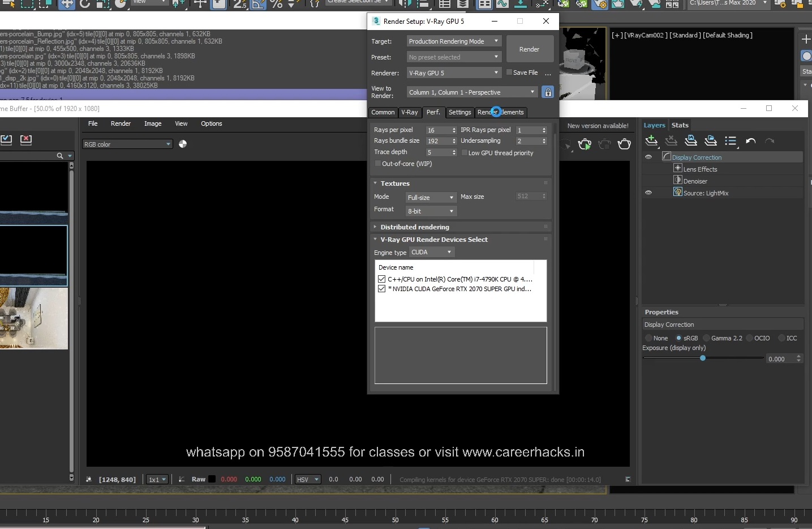Viewport: 812px width, 529px height.
Task: Open the Options menu in the frame buffer
Action: [211, 123]
